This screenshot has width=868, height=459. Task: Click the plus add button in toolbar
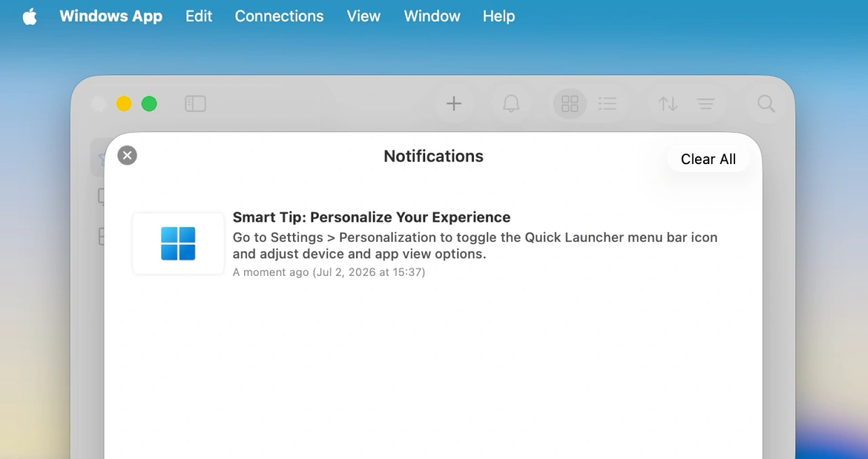coord(454,104)
